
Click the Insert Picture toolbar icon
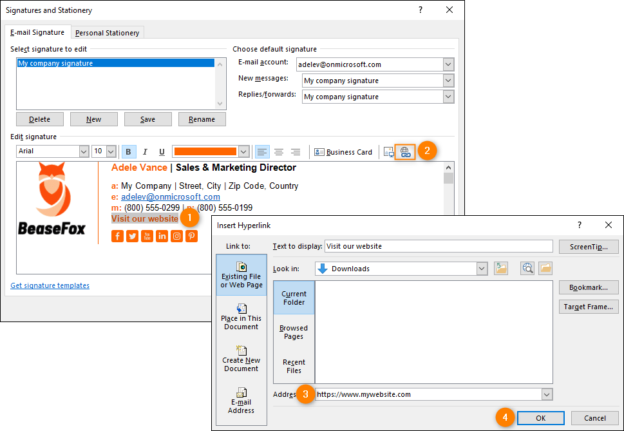(x=389, y=152)
